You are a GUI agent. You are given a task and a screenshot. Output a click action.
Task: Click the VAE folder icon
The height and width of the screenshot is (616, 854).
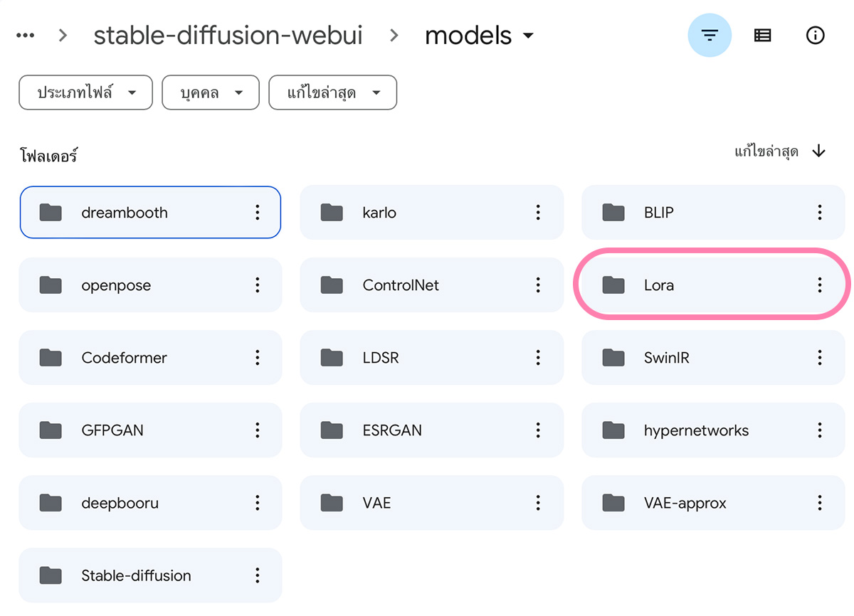coord(332,503)
